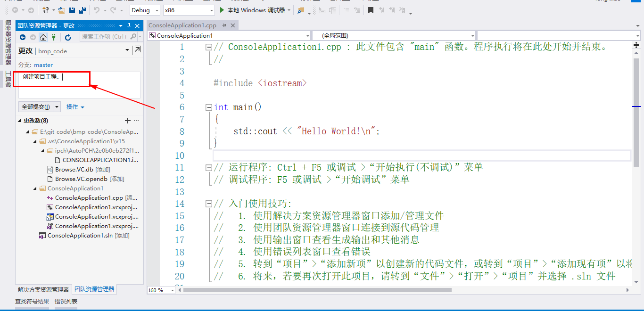
Task: Open the 工具箱 side tab
Action: tap(8, 79)
